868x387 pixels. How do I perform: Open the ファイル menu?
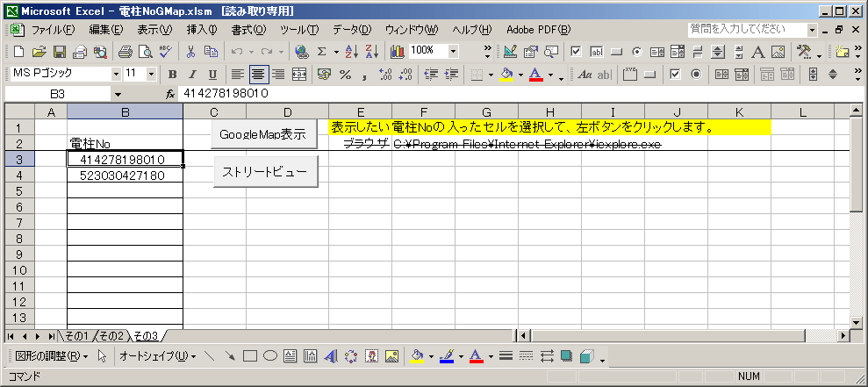coord(53,29)
